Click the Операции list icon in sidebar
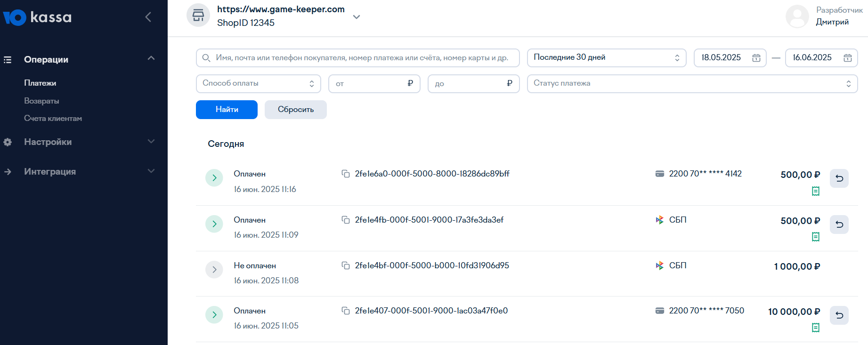Image resolution: width=868 pixels, height=345 pixels. (8, 60)
